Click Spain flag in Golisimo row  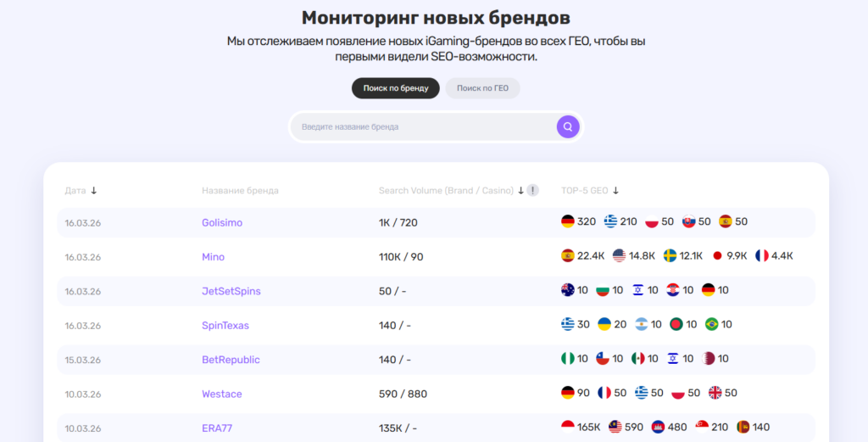(726, 221)
